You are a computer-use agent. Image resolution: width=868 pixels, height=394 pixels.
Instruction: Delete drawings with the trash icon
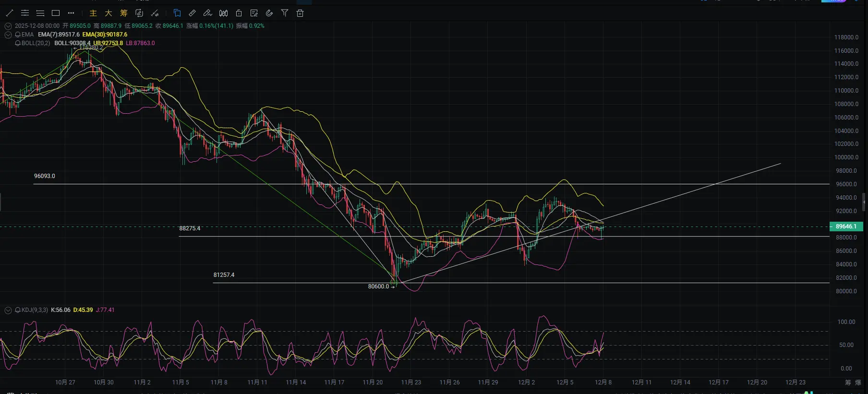click(x=300, y=13)
